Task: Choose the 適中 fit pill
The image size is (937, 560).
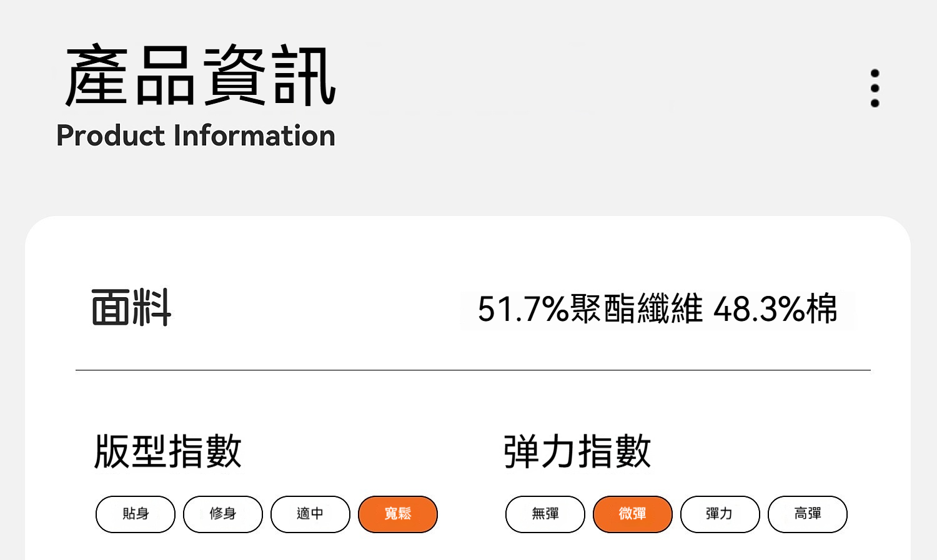Action: (310, 514)
